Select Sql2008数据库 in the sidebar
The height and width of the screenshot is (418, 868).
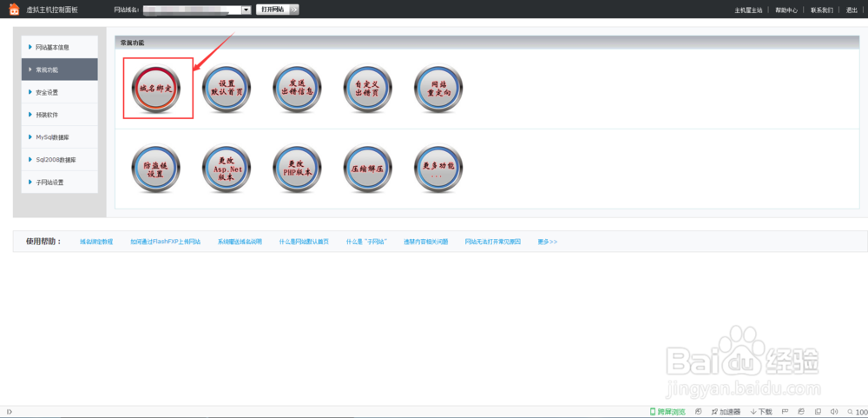pos(60,160)
